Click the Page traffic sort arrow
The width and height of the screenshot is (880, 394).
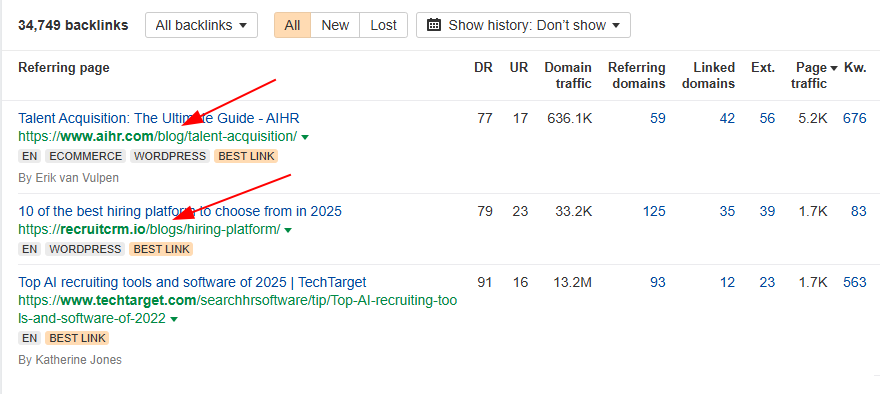pos(834,68)
